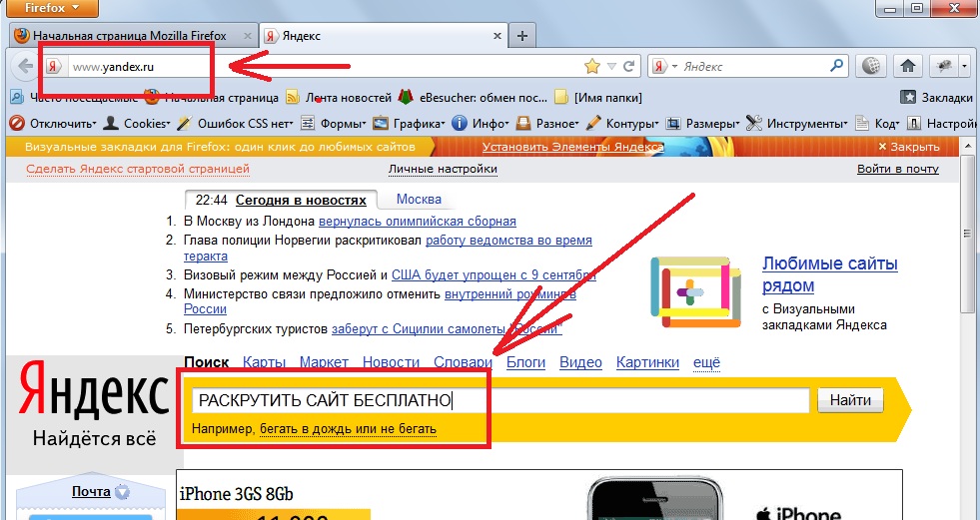This screenshot has width=980, height=520.
Task: Reload the page with the refresh icon
Action: point(629,66)
